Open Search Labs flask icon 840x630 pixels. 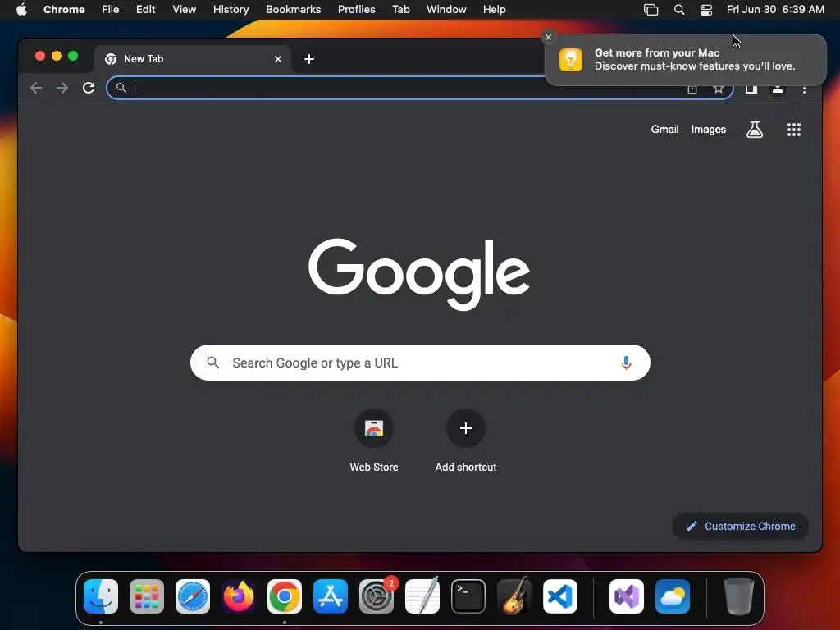pos(755,129)
